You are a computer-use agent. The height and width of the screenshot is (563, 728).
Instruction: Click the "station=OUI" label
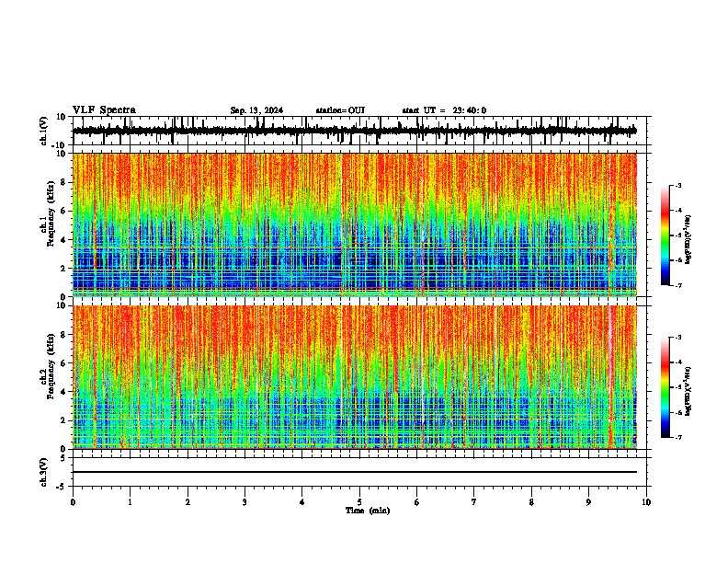(x=340, y=110)
